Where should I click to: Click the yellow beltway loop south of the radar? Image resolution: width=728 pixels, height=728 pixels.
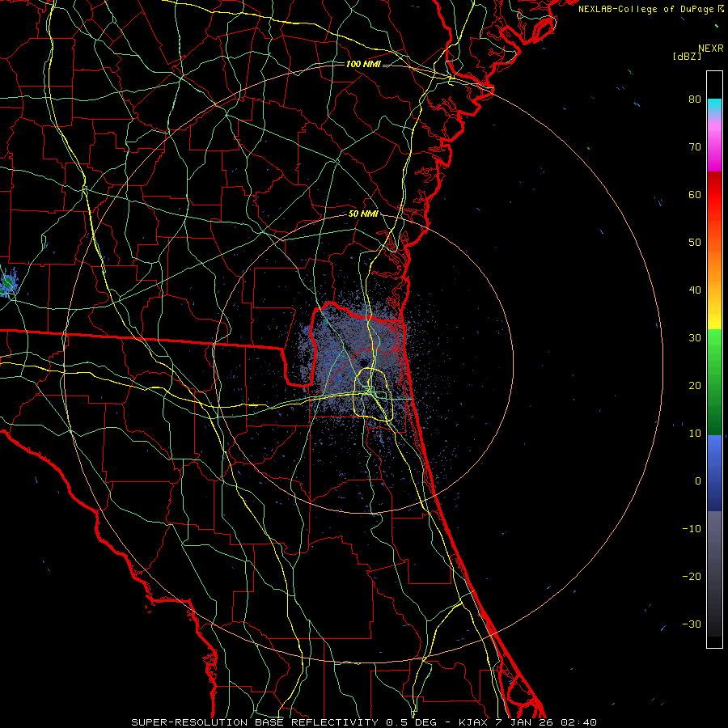point(375,394)
